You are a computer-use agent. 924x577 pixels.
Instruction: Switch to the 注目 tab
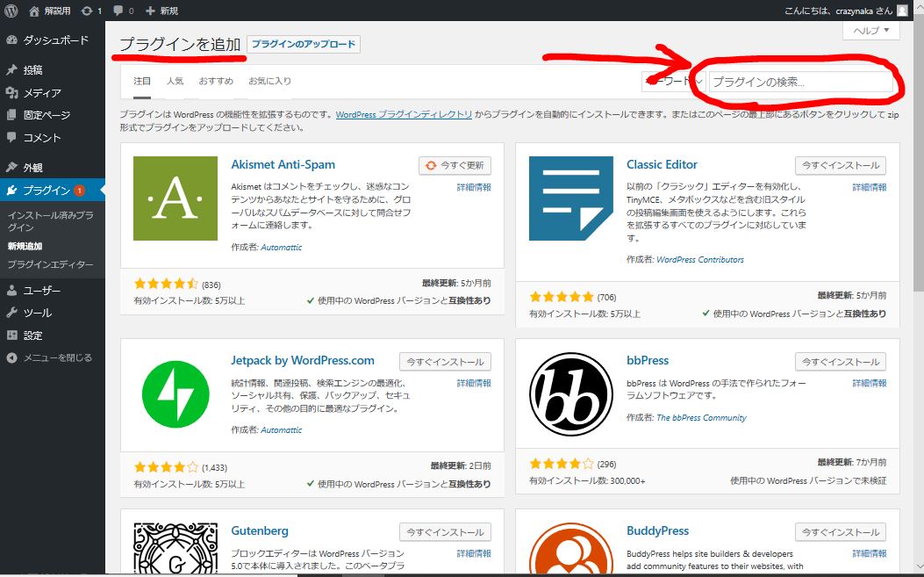point(142,82)
